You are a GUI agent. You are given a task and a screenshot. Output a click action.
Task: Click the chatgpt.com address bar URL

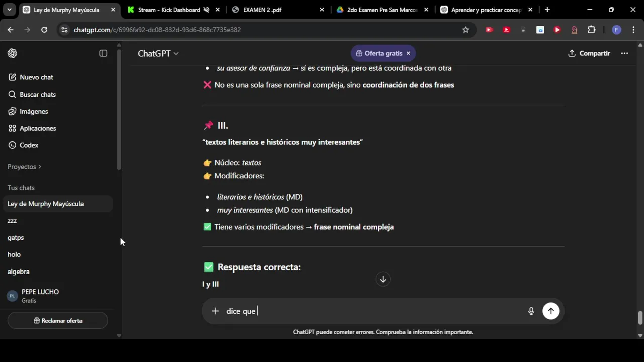(x=157, y=30)
